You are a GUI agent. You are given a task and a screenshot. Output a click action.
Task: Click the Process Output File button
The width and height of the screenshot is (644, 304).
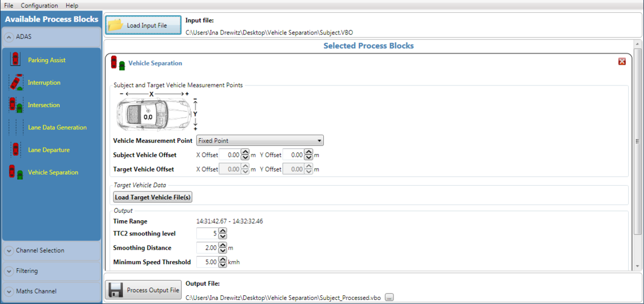click(x=143, y=290)
